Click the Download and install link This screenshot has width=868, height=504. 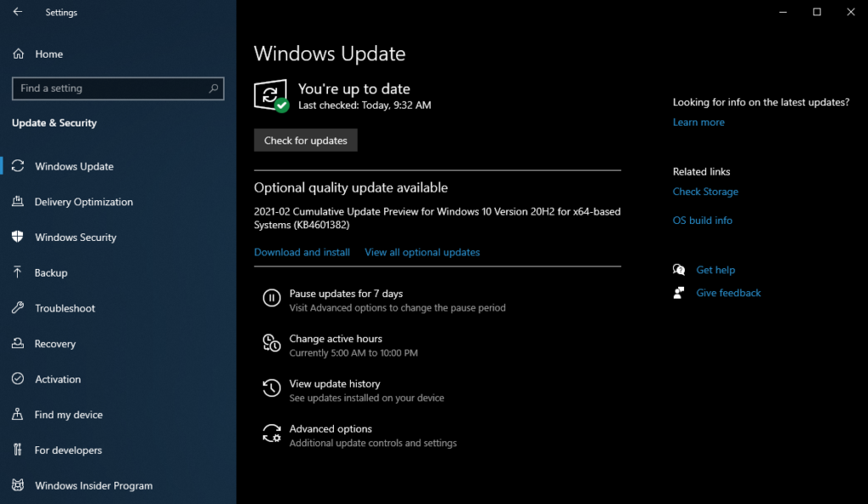(x=302, y=252)
